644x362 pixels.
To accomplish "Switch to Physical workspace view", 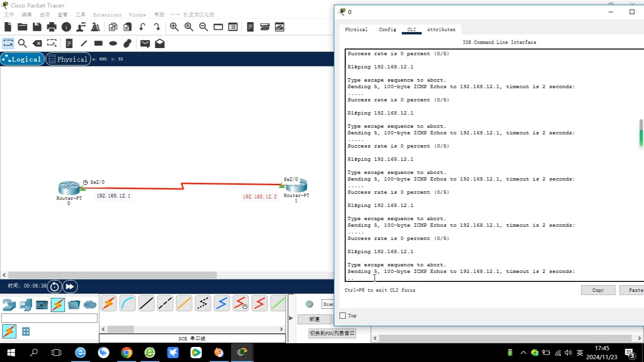I will click(68, 59).
